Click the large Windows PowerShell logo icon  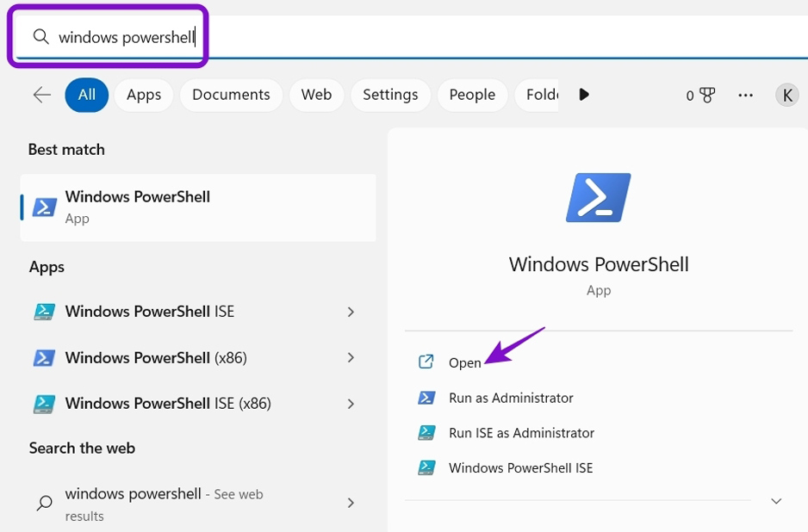pyautogui.click(x=598, y=198)
